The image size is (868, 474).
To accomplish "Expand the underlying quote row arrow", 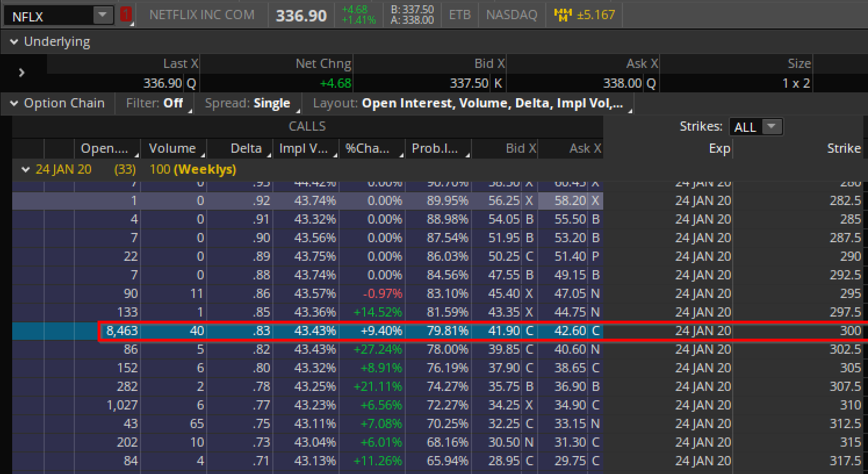I will coord(21,73).
